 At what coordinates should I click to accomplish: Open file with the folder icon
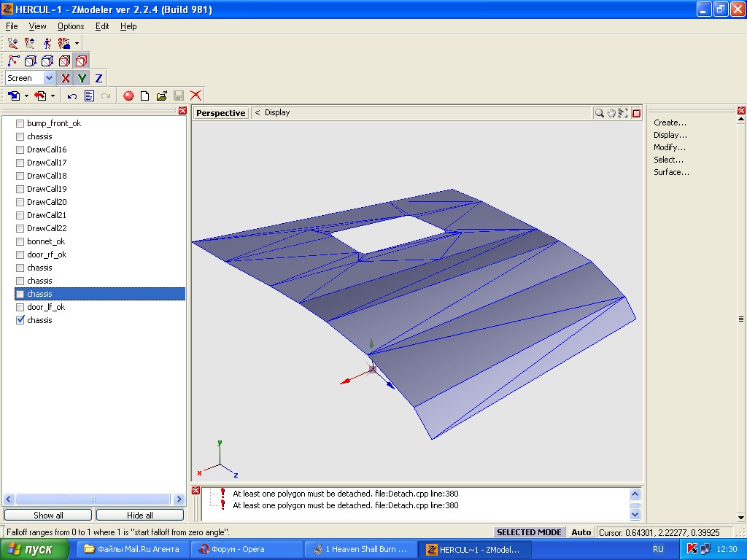[x=162, y=96]
